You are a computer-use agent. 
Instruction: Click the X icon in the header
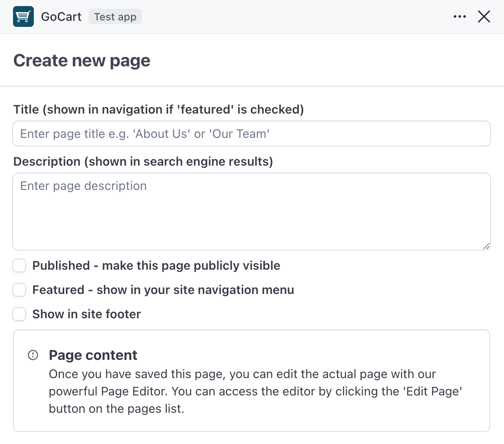click(x=484, y=16)
